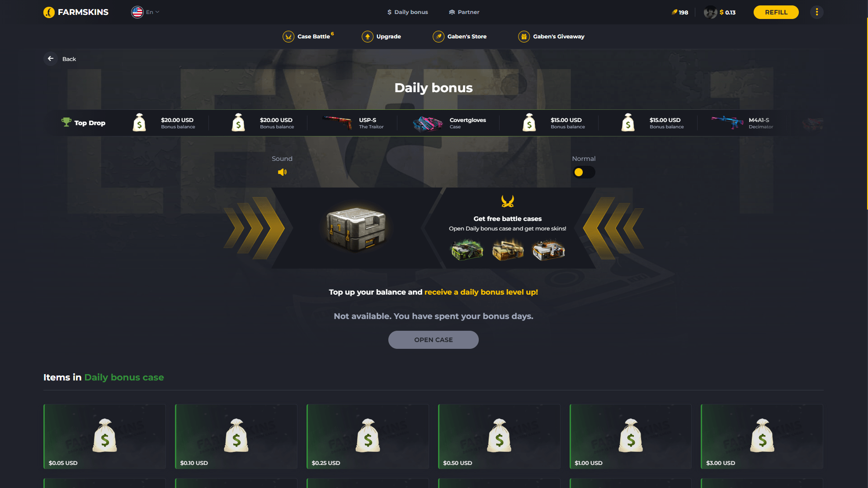
Task: Toggle the Normal mode switch
Action: (x=583, y=172)
